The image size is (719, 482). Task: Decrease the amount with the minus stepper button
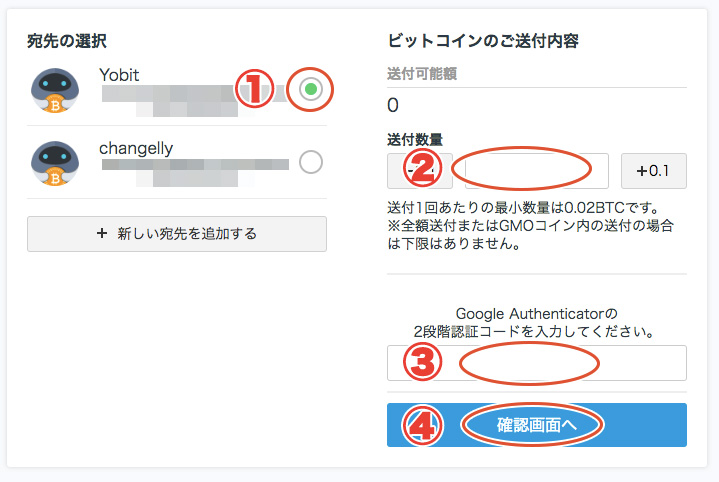pos(420,171)
